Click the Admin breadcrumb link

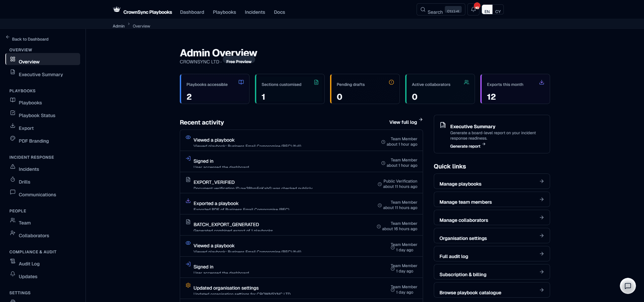tap(118, 26)
